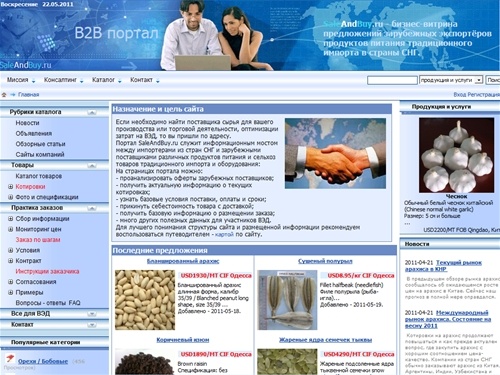The height and width of the screenshot is (375, 500).
Task: Open the Коричневый изюм offer
Action: tap(183, 340)
